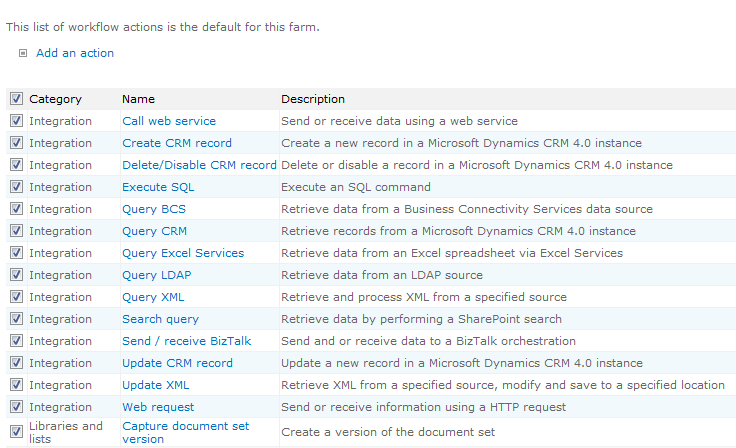Uncheck the Call web service checkbox
This screenshot has width=736, height=448.
[x=16, y=121]
